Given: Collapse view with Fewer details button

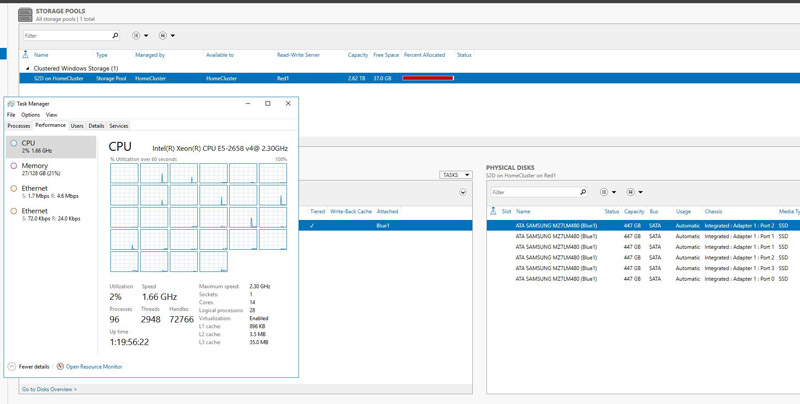Looking at the screenshot, I should 30,367.
